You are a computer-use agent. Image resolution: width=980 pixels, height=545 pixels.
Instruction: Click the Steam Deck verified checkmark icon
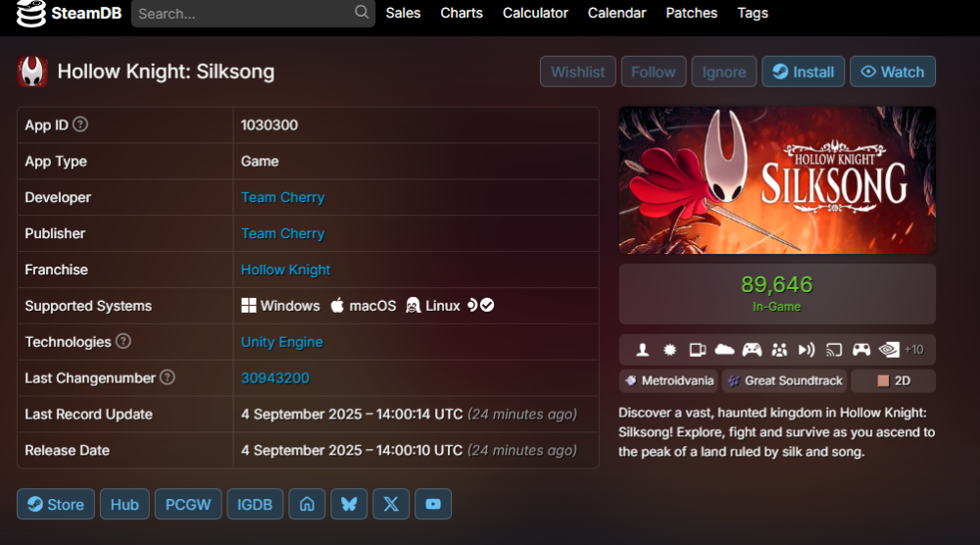[x=487, y=305]
